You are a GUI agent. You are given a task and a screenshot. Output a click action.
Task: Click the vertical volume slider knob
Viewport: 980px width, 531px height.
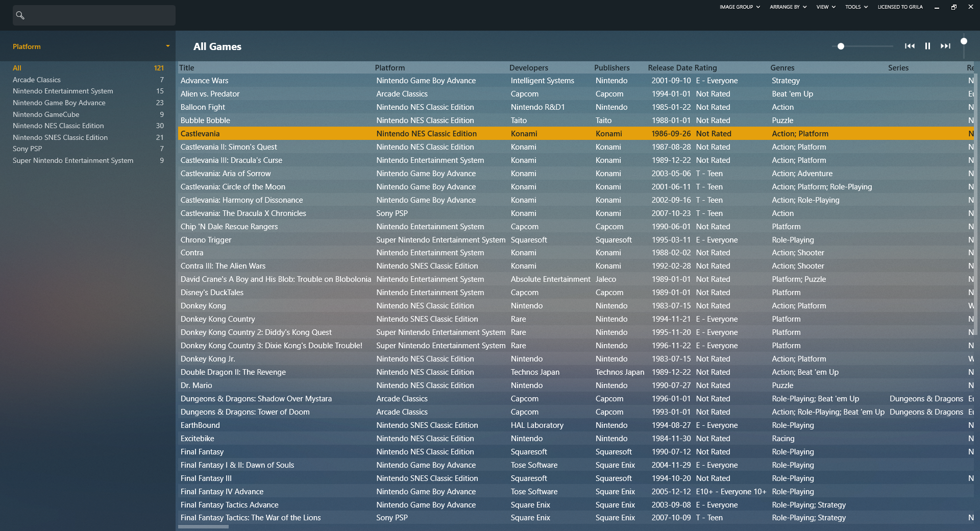[964, 41]
